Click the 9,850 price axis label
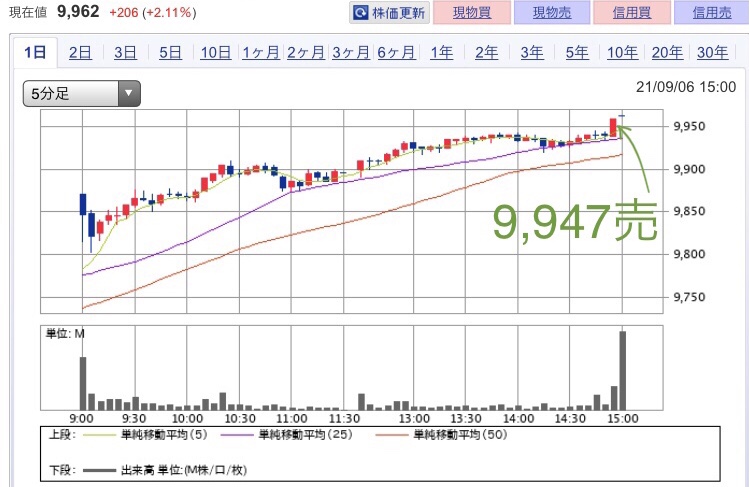The image size is (749, 487). 689,211
